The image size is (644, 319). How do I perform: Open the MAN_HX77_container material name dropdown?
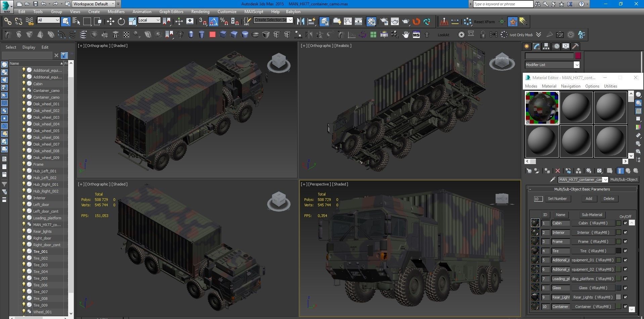coord(583,179)
